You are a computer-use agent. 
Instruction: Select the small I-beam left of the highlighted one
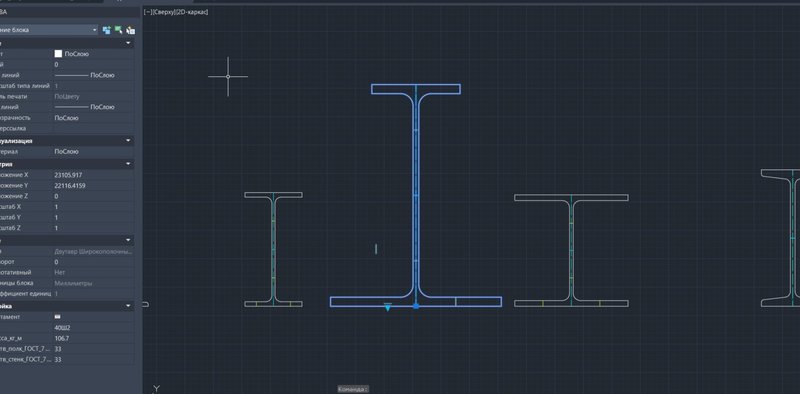(273, 250)
